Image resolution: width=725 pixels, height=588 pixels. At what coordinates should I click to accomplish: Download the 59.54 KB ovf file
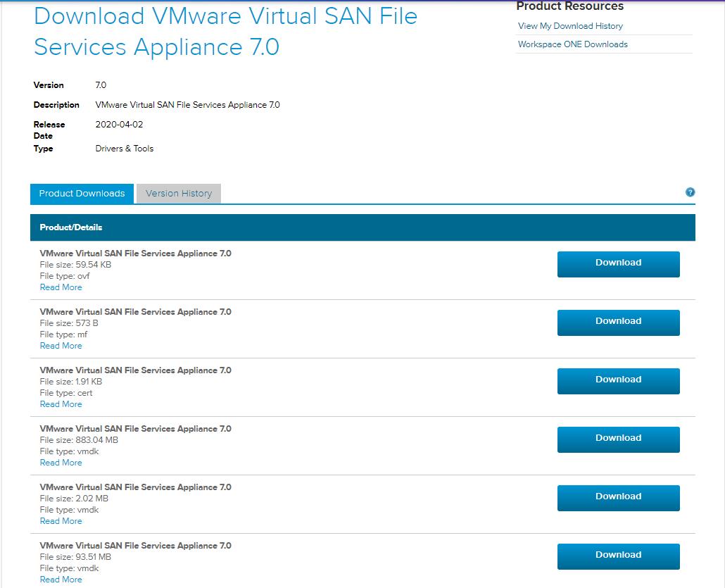tap(618, 264)
